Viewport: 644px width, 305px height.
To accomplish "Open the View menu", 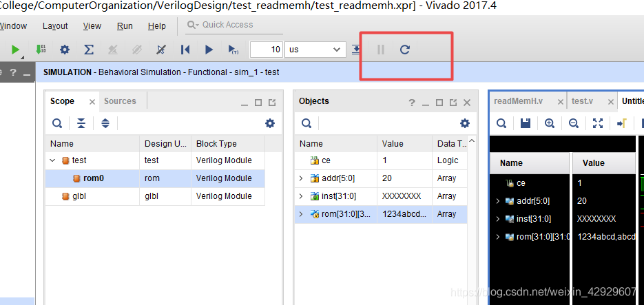I will tap(92, 26).
